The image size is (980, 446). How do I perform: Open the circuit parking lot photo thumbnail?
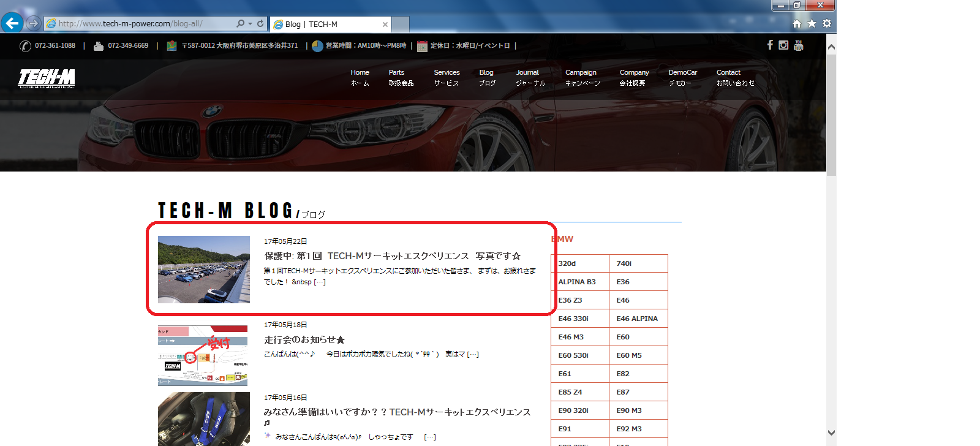tap(204, 270)
